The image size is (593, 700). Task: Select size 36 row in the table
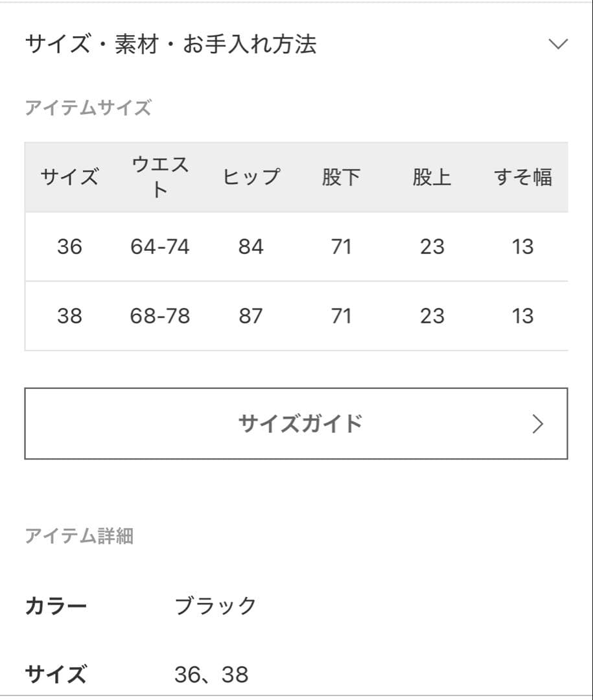[x=296, y=246]
